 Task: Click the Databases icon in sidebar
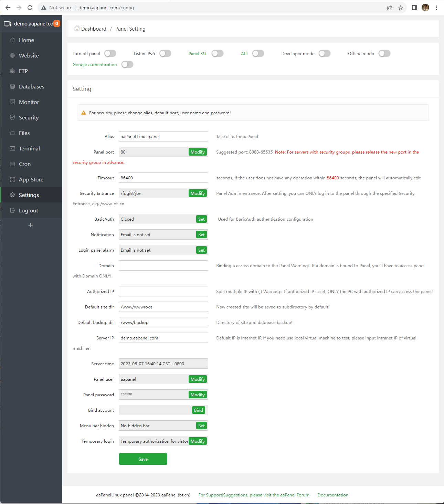pos(12,87)
